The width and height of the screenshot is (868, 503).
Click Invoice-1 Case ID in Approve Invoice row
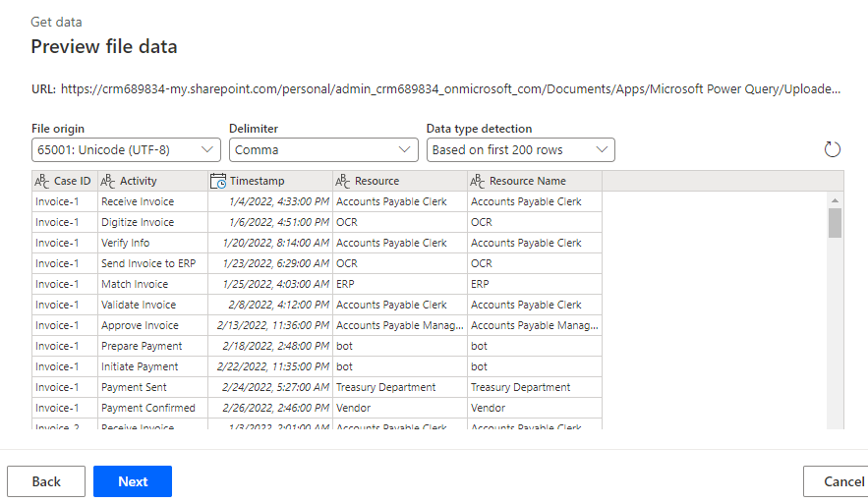coord(65,325)
